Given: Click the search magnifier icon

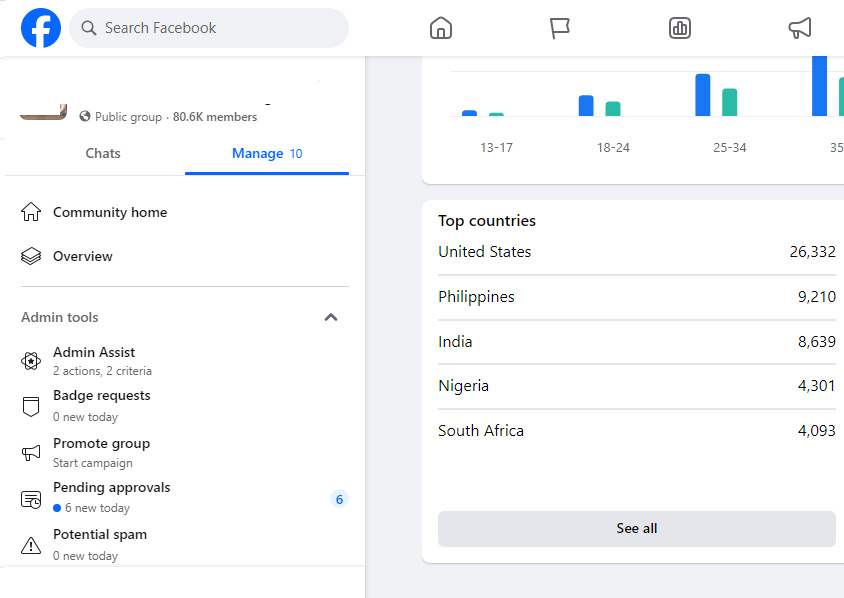Looking at the screenshot, I should click(x=89, y=28).
